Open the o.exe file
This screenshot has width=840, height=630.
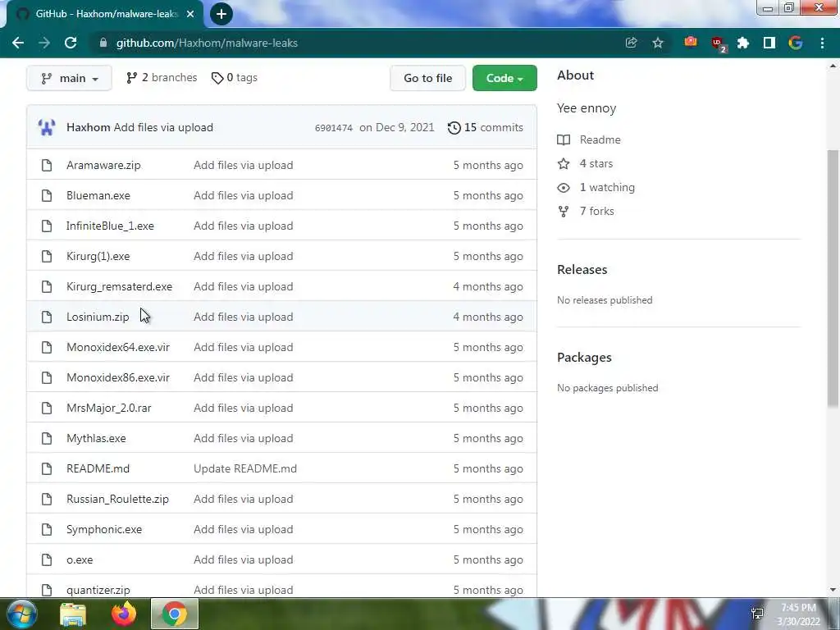pos(80,559)
